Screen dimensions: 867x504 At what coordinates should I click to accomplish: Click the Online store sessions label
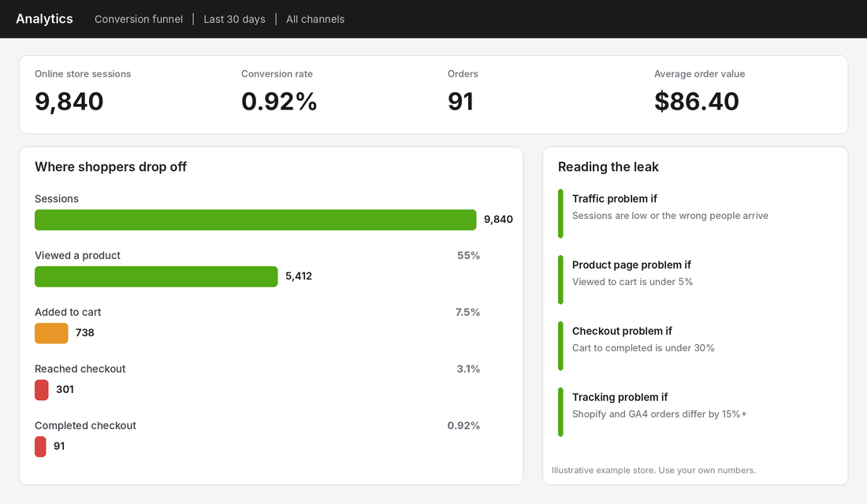(83, 74)
